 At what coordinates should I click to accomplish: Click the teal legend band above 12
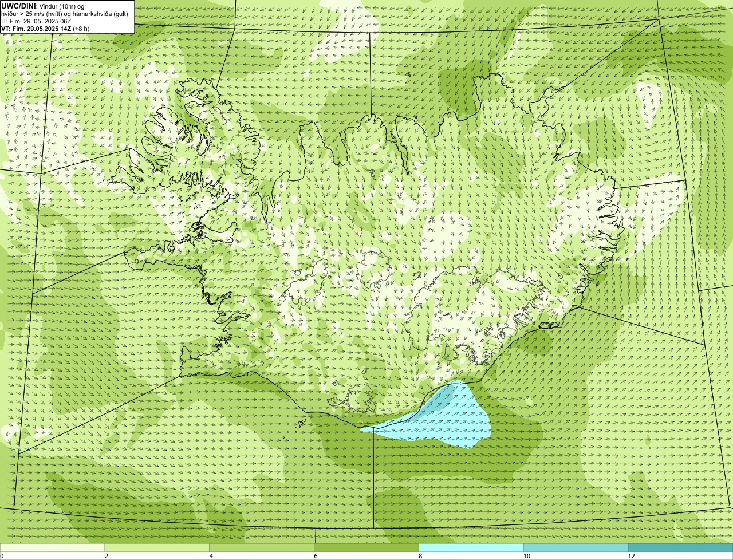680,548
